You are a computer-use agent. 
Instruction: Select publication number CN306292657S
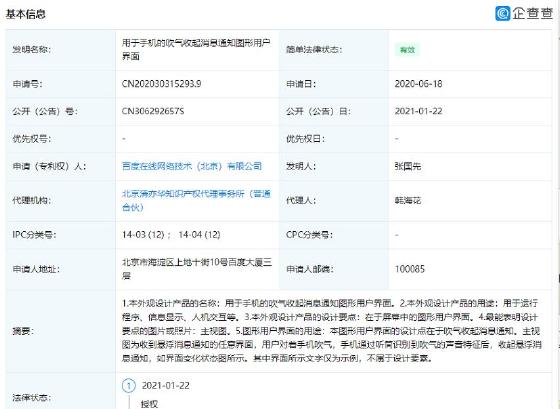click(153, 111)
